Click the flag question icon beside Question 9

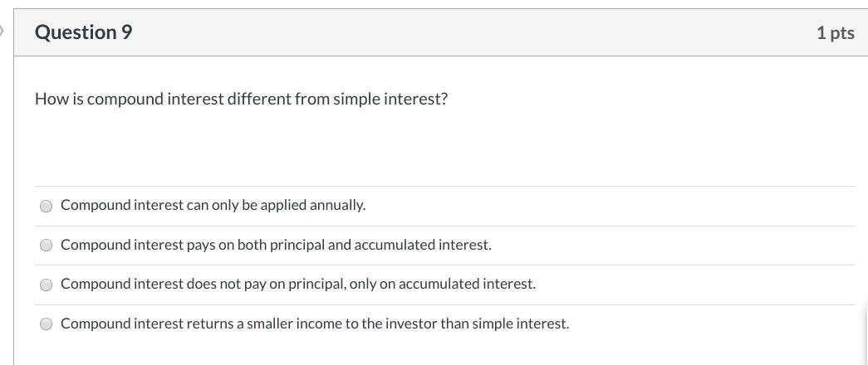tap(2, 32)
